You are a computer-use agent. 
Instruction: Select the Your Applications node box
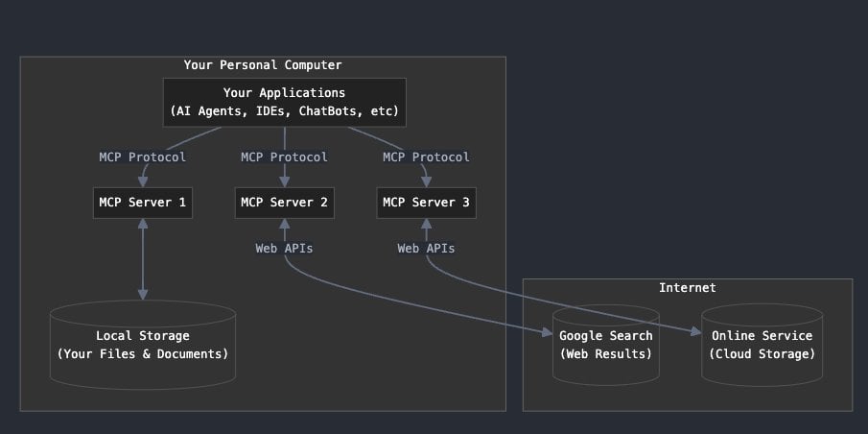[x=285, y=102]
